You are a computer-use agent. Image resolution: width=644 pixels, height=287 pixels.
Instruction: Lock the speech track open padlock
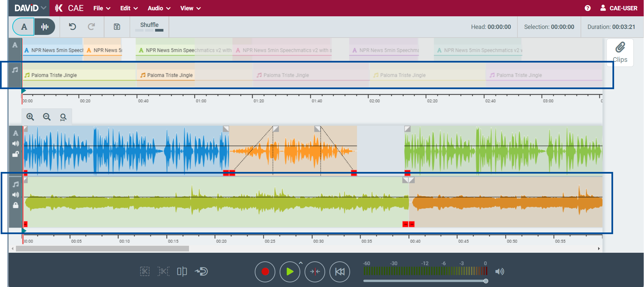16,154
